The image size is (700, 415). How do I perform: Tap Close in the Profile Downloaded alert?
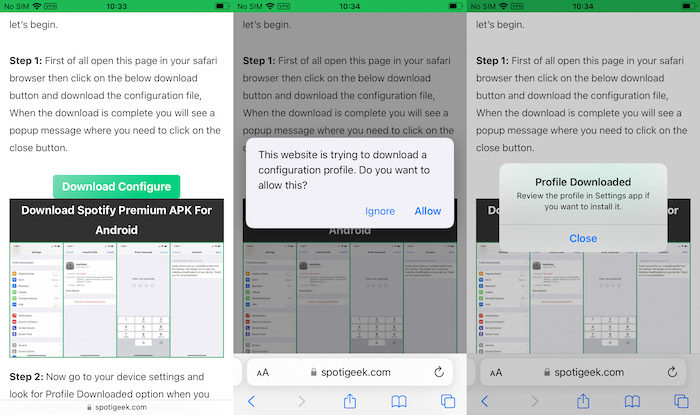click(583, 238)
